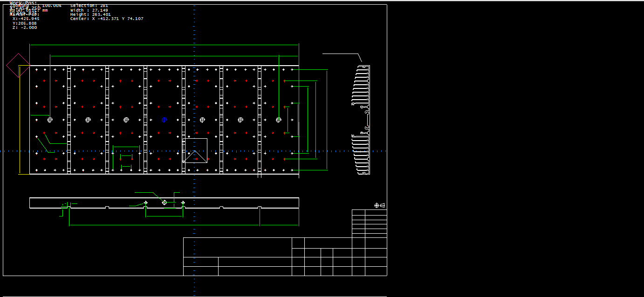The image size is (644, 297).
Task: Select the leftmost hole circle in the plate's middle row
Action: [x=50, y=120]
